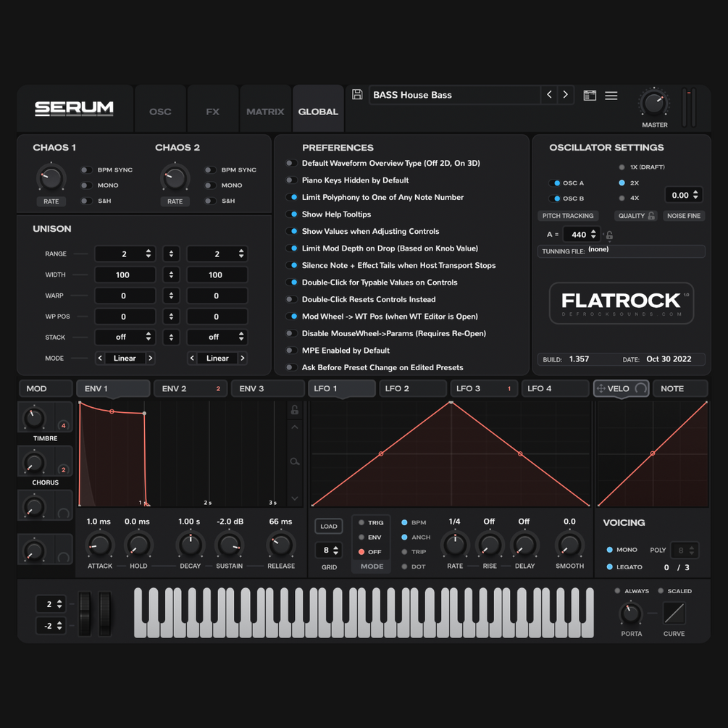Adjust the A = 440 tuning stepper
The height and width of the screenshot is (728, 728).
point(593,235)
